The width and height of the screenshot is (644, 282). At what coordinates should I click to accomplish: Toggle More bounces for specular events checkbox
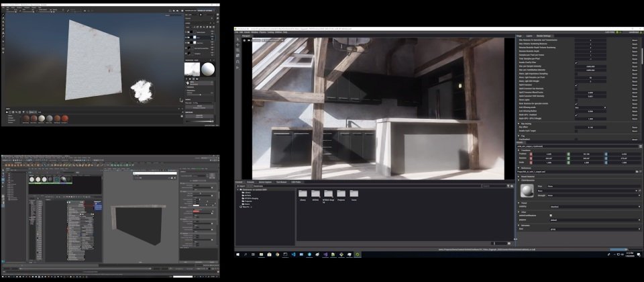point(576,103)
